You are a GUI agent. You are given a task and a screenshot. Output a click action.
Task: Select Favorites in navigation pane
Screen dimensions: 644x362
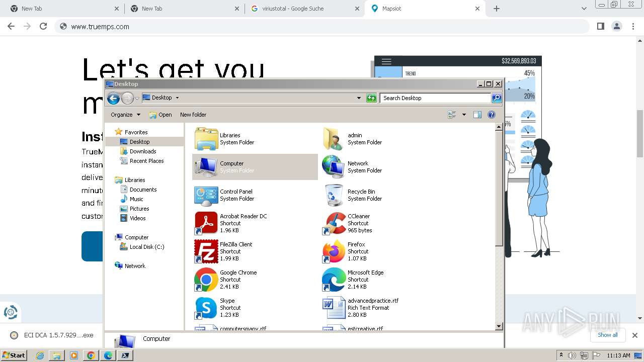(x=136, y=132)
